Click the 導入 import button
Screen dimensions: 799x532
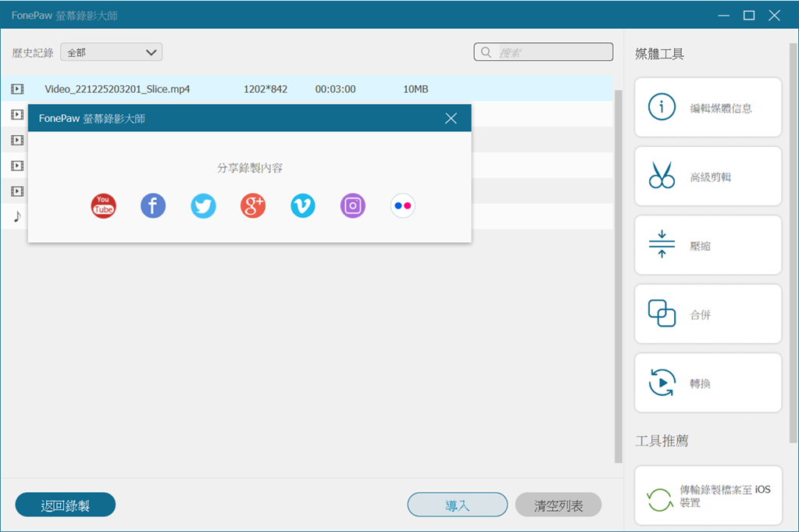[x=457, y=505]
